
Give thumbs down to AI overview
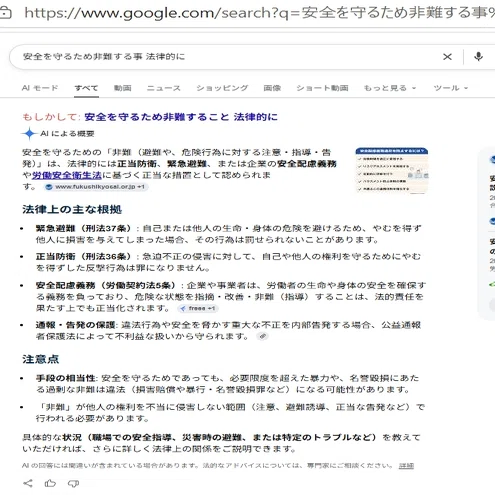73,483
